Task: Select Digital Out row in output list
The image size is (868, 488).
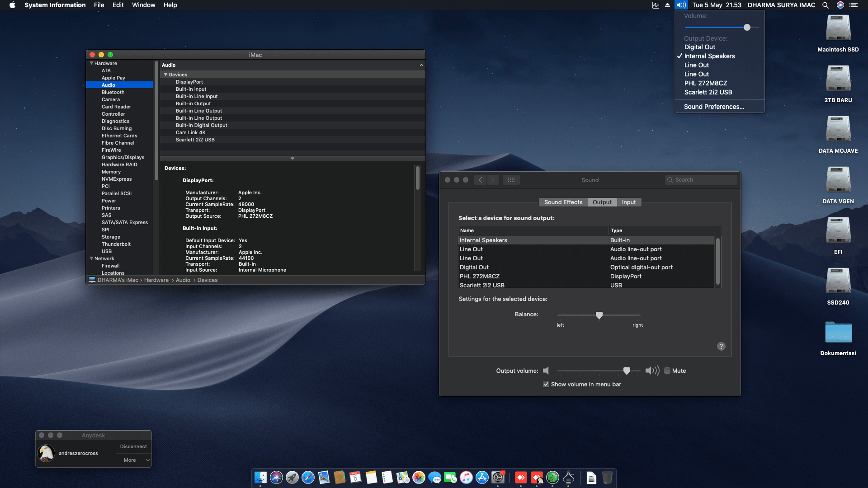Action: (586, 267)
